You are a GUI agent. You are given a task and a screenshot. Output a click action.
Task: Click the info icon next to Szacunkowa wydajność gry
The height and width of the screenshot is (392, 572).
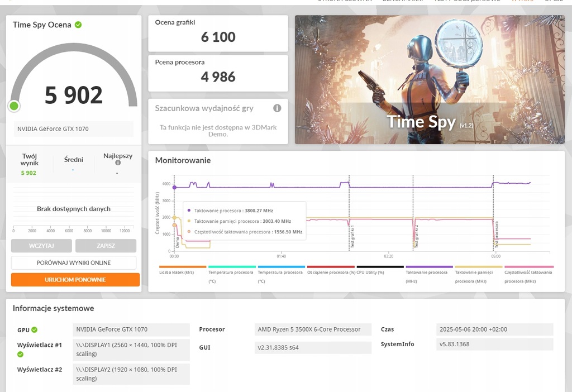pos(277,108)
